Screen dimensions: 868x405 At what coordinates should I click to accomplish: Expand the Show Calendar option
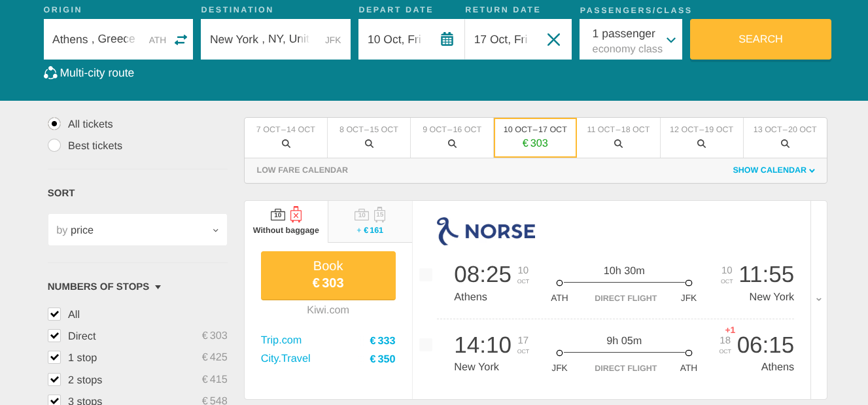(x=774, y=170)
